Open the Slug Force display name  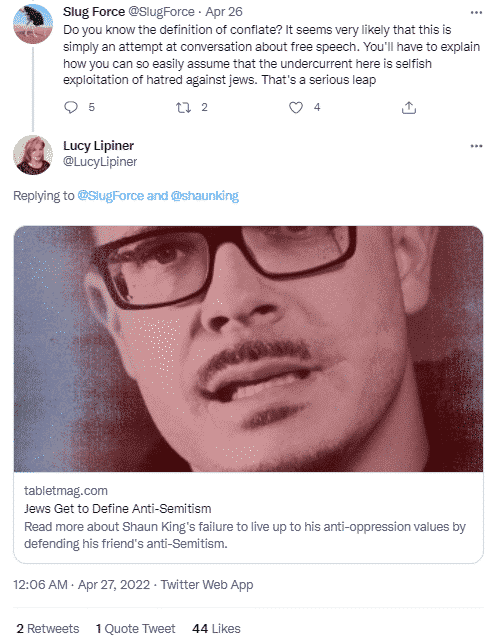pos(94,12)
